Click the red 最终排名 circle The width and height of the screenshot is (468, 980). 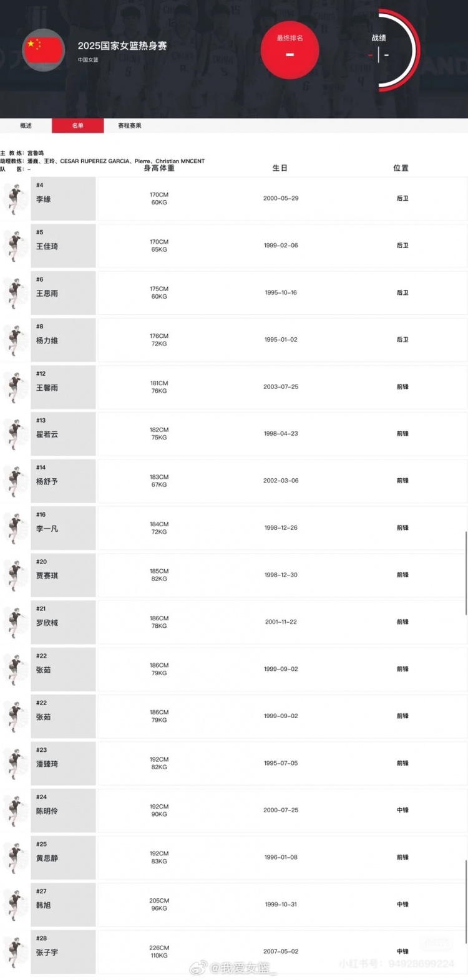290,50
